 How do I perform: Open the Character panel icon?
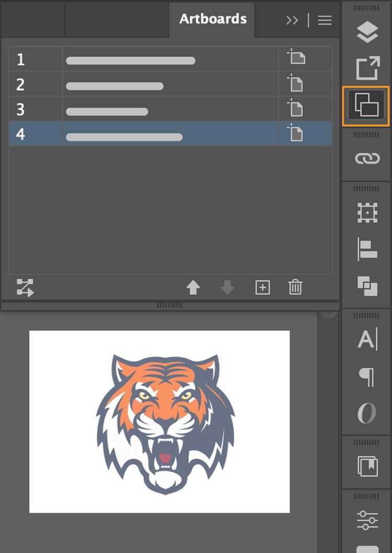point(367,339)
